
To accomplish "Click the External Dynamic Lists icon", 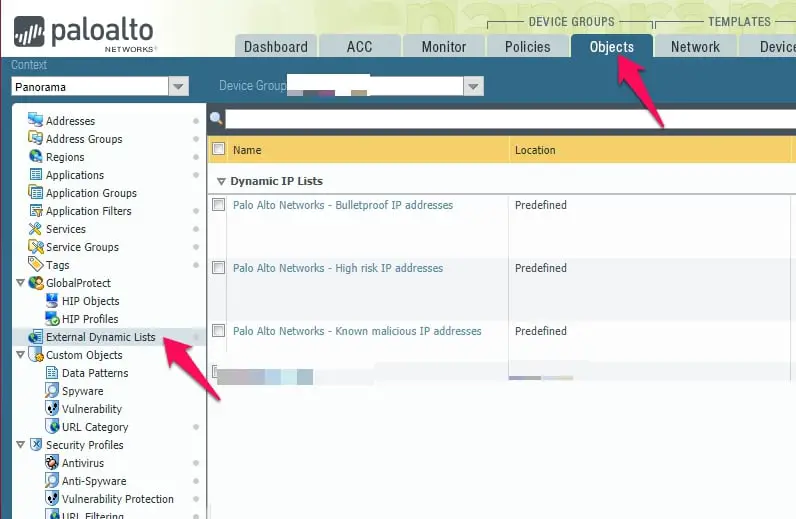I will tap(36, 337).
